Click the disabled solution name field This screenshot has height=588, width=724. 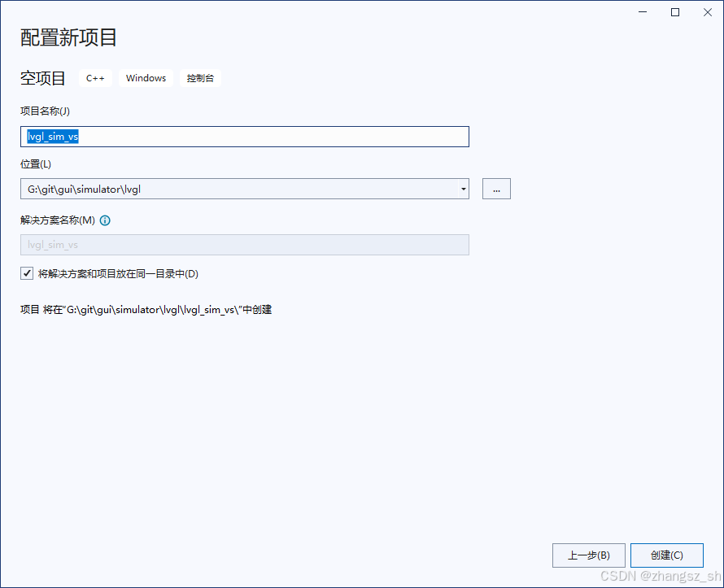[245, 245]
